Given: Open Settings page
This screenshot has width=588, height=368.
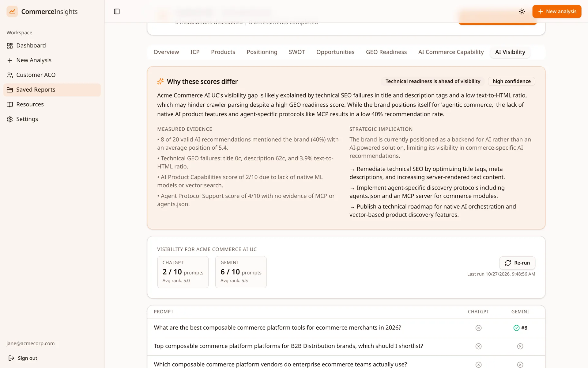Looking at the screenshot, I should click(52, 119).
